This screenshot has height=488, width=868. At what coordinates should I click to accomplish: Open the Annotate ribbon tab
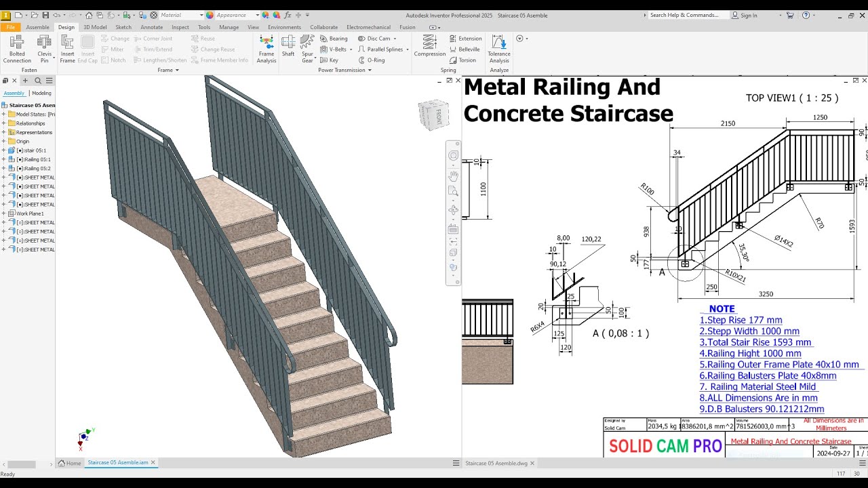[x=152, y=27]
